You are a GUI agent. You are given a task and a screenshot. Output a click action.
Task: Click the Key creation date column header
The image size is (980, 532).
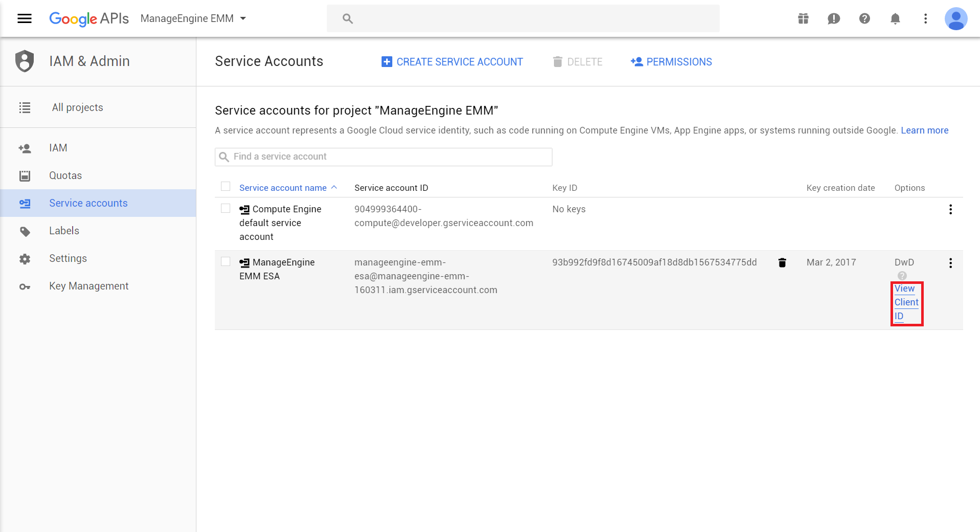841,188
